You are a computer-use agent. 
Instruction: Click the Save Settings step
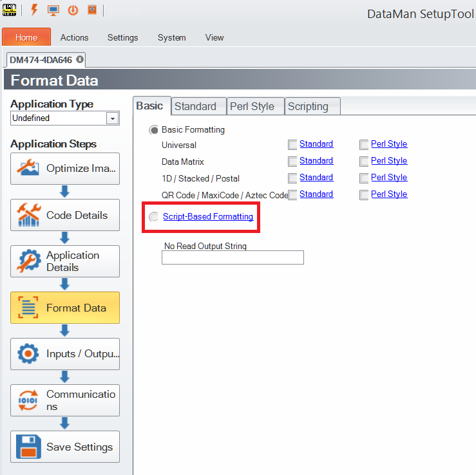65,447
